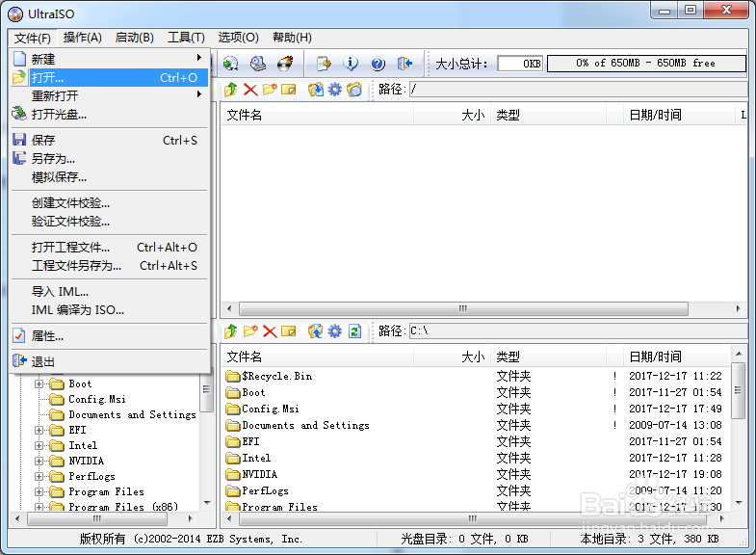Create new folder in local pane toolbar
Screen dimensions: 756x555
pyautogui.click(x=250, y=331)
